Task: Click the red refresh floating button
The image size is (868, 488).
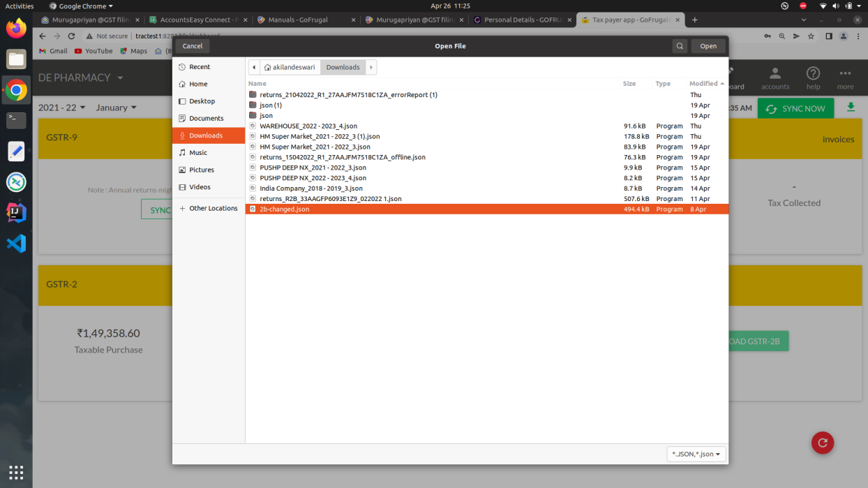Action: pos(823,443)
